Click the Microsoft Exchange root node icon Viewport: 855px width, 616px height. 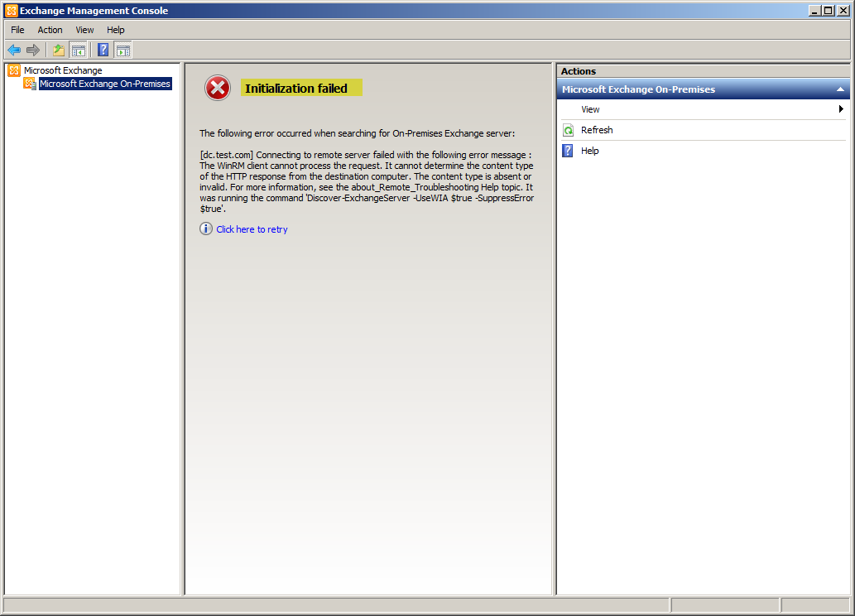click(x=14, y=70)
